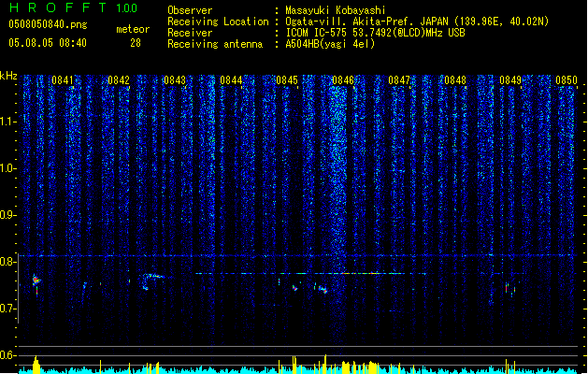Select the ICOM IC-575 53.7492 MHz USB text
Image resolution: width=588 pixels, height=374 pixels.
(x=376, y=33)
